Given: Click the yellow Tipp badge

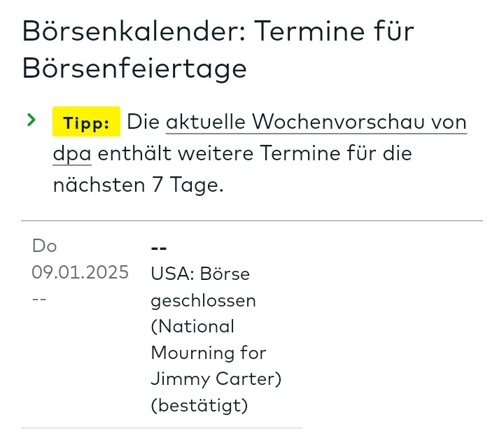Looking at the screenshot, I should (x=86, y=123).
